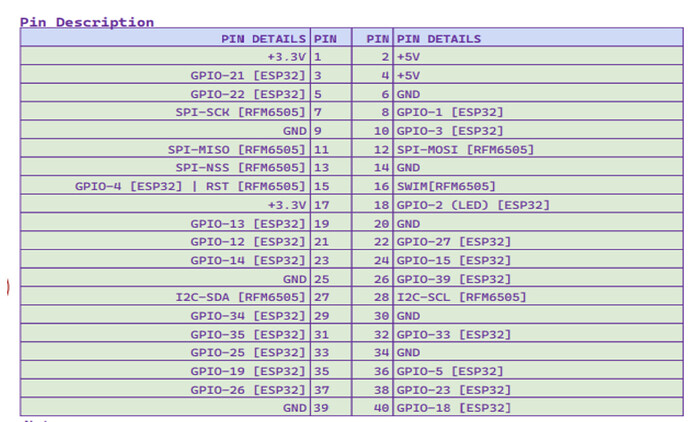
Task: Click the left PIN DETAILS column header
Action: tap(264, 39)
